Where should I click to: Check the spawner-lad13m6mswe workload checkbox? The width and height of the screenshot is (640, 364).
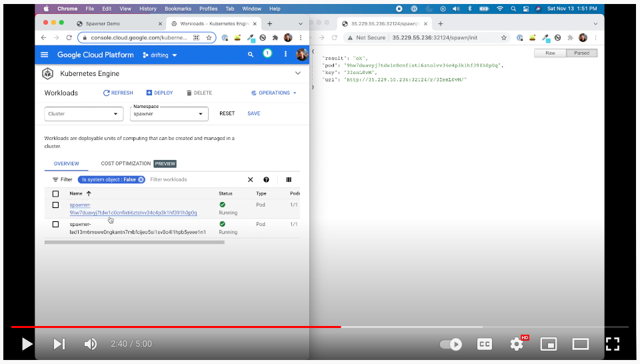[55, 225]
